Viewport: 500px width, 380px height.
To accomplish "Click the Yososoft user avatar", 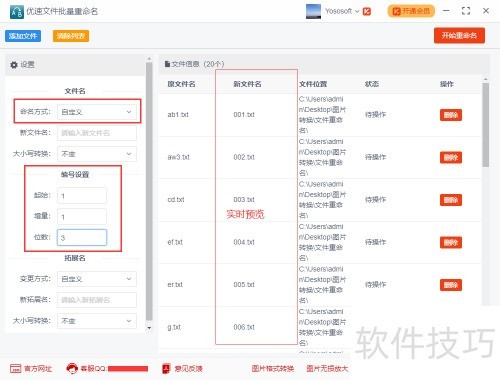I will 313,11.
